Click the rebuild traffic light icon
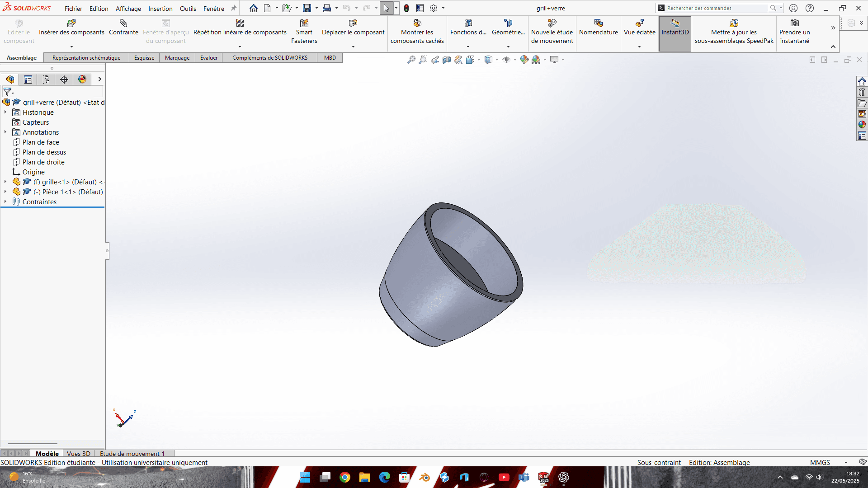868x488 pixels. coord(406,8)
